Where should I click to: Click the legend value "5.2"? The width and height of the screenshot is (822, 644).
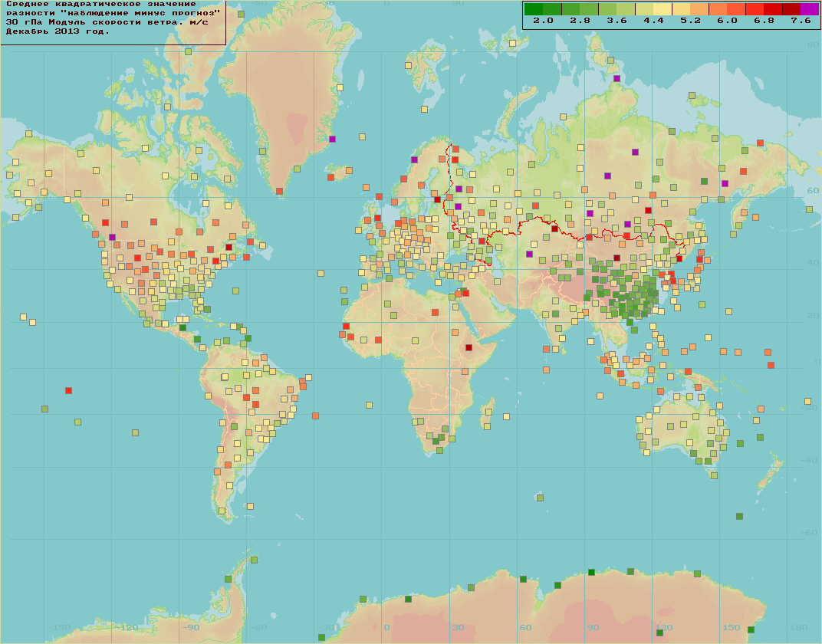coord(690,21)
